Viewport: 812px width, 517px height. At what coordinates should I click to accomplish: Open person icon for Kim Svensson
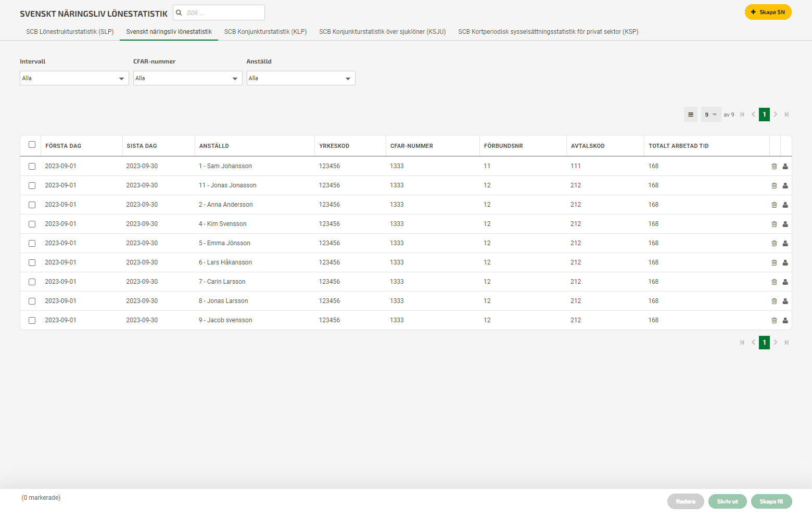pyautogui.click(x=785, y=224)
